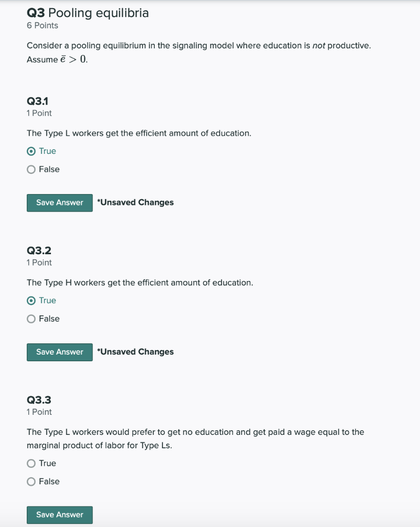The height and width of the screenshot is (527, 420).
Task: Save the answer for Q3.3
Action: (x=59, y=515)
